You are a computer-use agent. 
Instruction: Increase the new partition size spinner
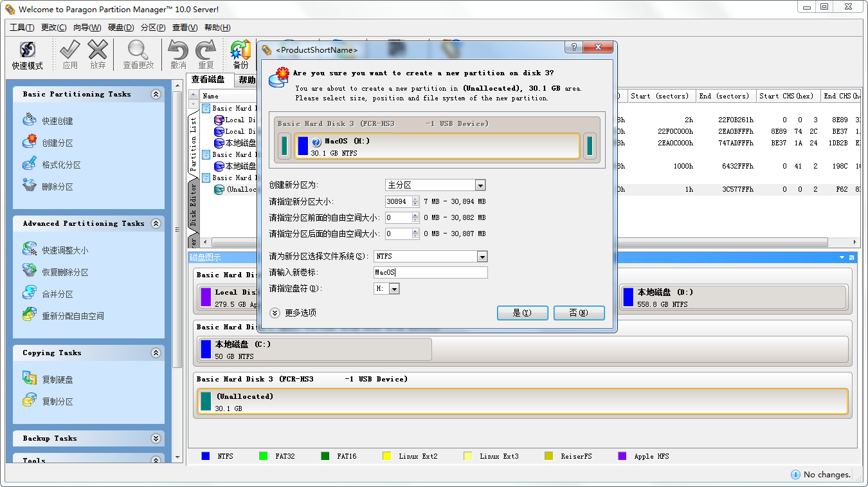pyautogui.click(x=415, y=199)
